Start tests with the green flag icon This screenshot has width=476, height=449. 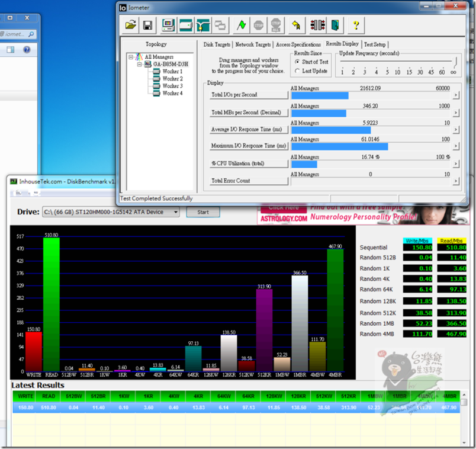tap(242, 25)
